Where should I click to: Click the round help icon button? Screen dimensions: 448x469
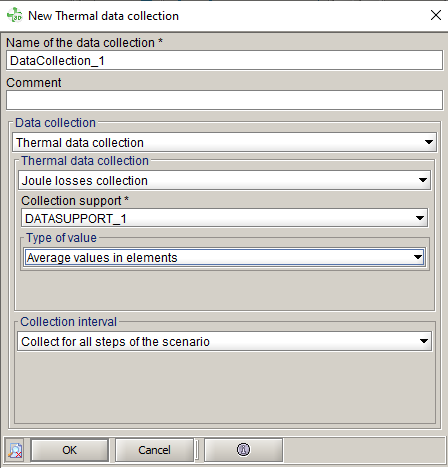pyautogui.click(x=243, y=450)
